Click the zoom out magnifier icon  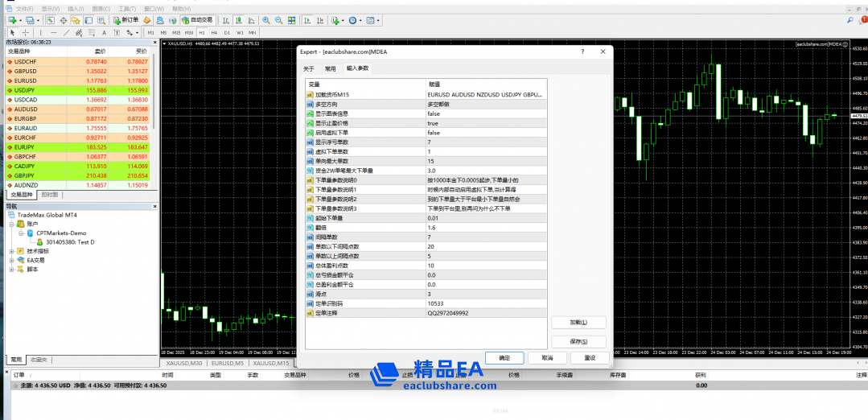278,19
